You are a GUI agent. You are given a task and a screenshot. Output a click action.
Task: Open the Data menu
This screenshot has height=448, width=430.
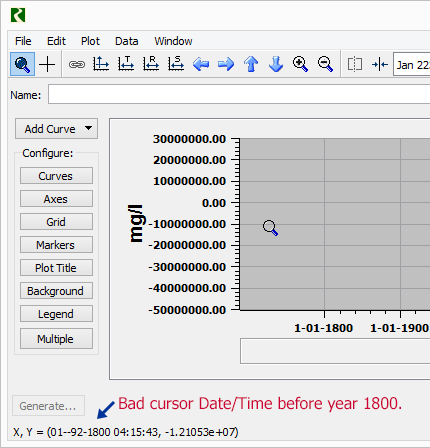pyautogui.click(x=127, y=41)
